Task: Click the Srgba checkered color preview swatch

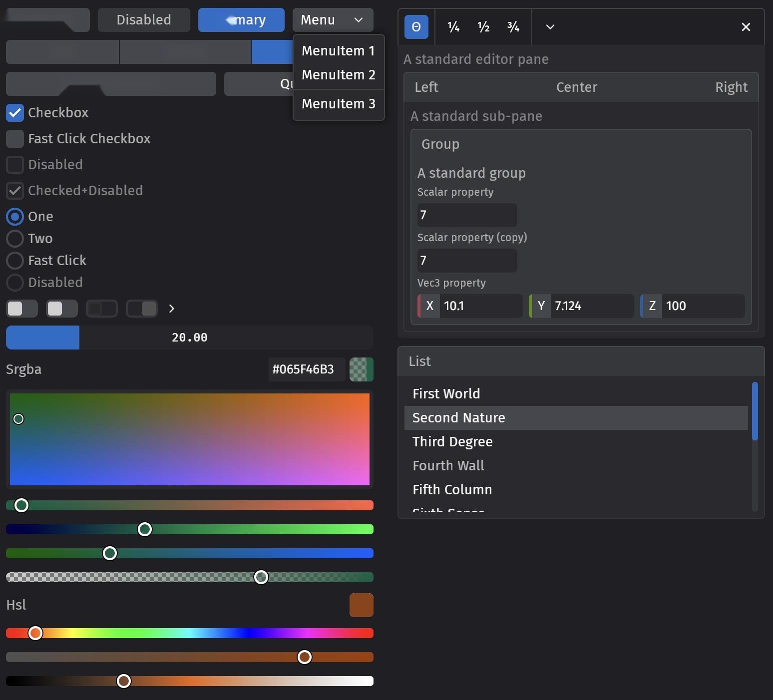Action: (362, 369)
